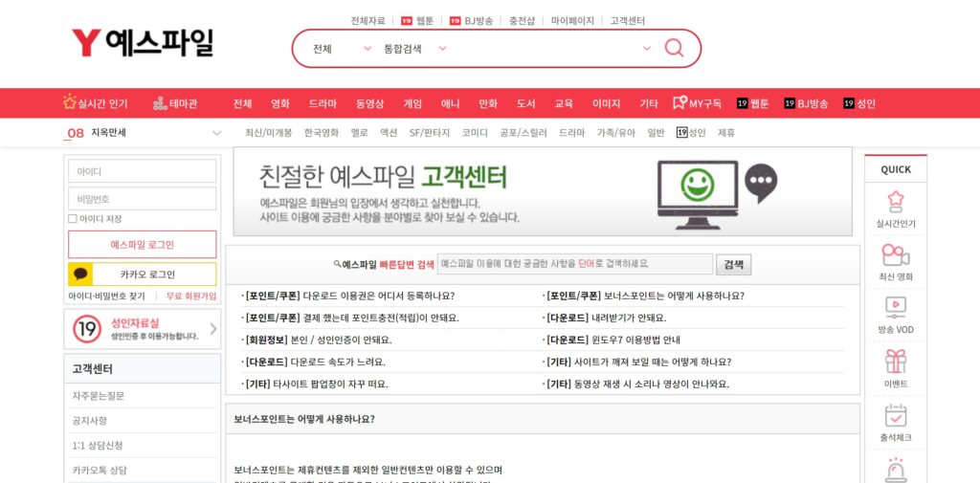The image size is (980, 483).
Task: Click the Yesfile logo
Action: [x=143, y=43]
